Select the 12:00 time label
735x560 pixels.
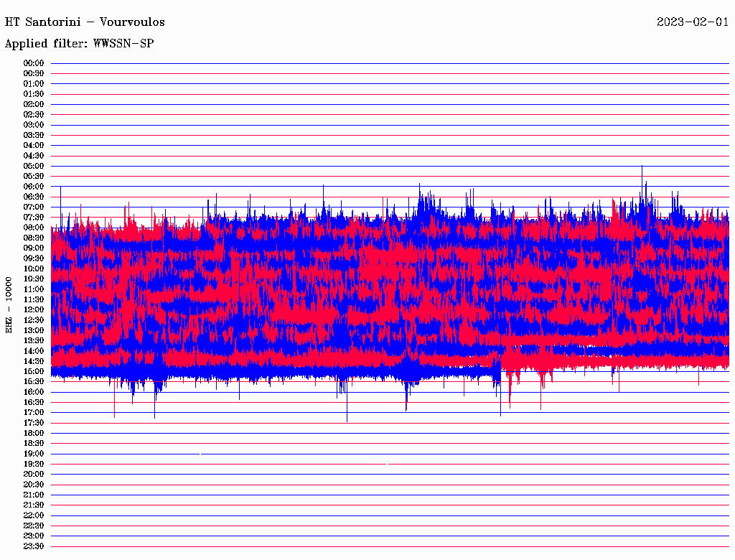point(34,309)
